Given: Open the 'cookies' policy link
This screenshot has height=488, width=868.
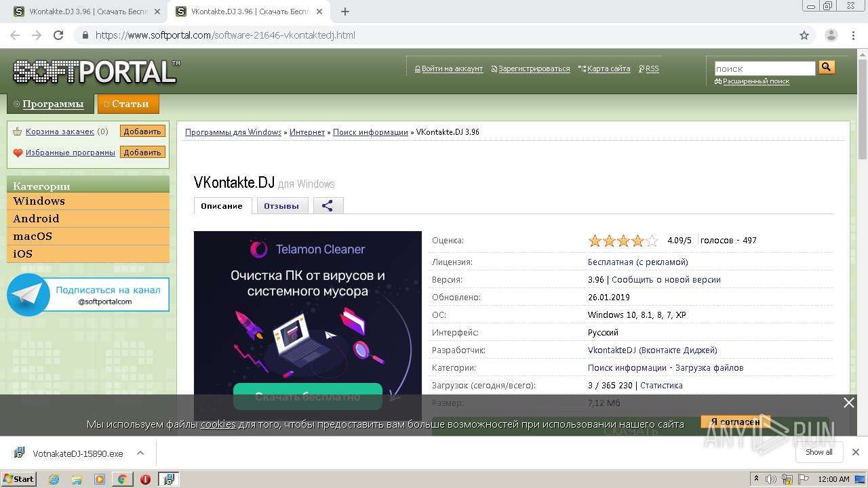Looking at the screenshot, I should 218,424.
